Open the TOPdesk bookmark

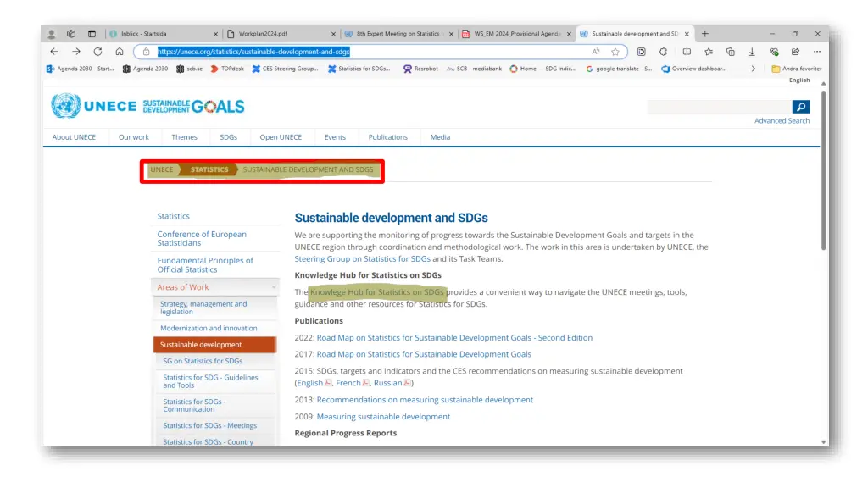tap(227, 69)
